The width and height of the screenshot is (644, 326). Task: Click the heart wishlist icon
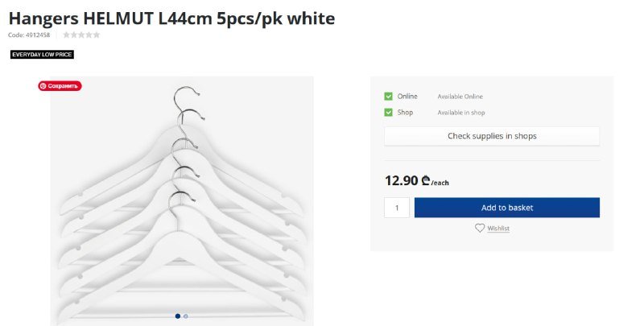pos(480,229)
